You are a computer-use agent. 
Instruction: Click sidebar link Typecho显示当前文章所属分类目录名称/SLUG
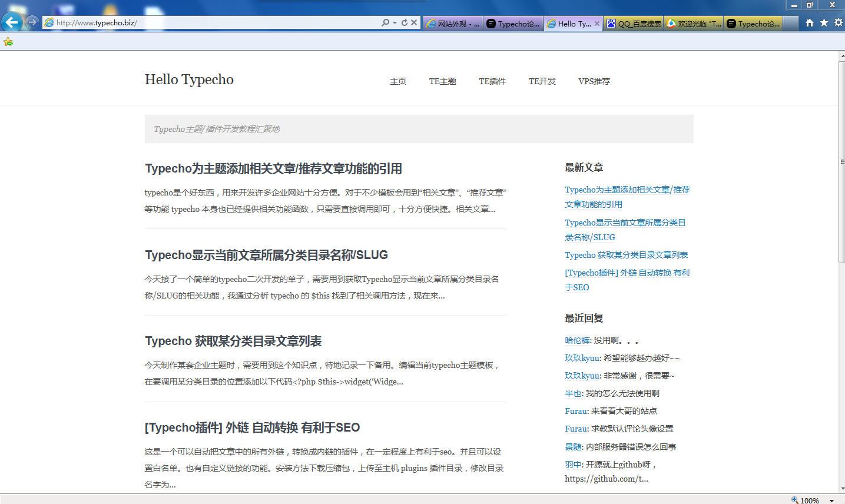(625, 230)
